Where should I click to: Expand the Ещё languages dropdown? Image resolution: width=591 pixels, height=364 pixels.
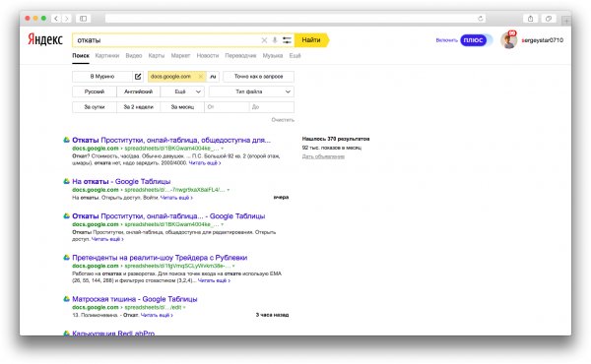coord(182,91)
